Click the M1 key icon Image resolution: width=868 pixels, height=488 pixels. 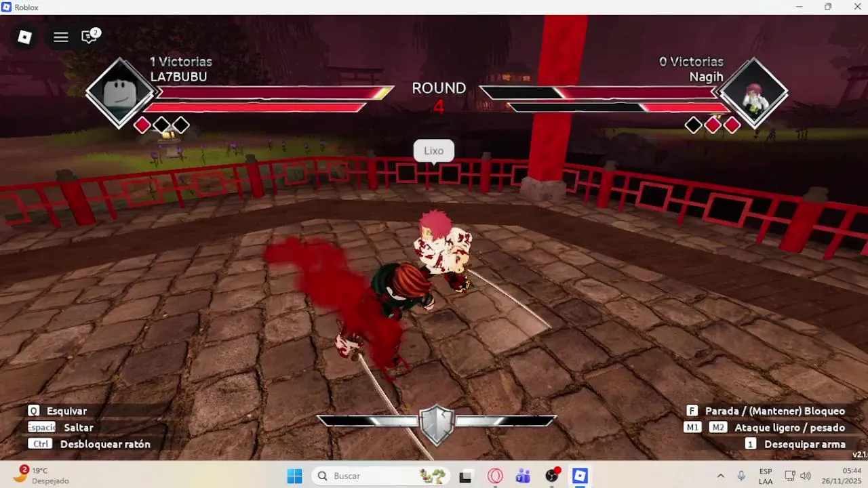[692, 428]
